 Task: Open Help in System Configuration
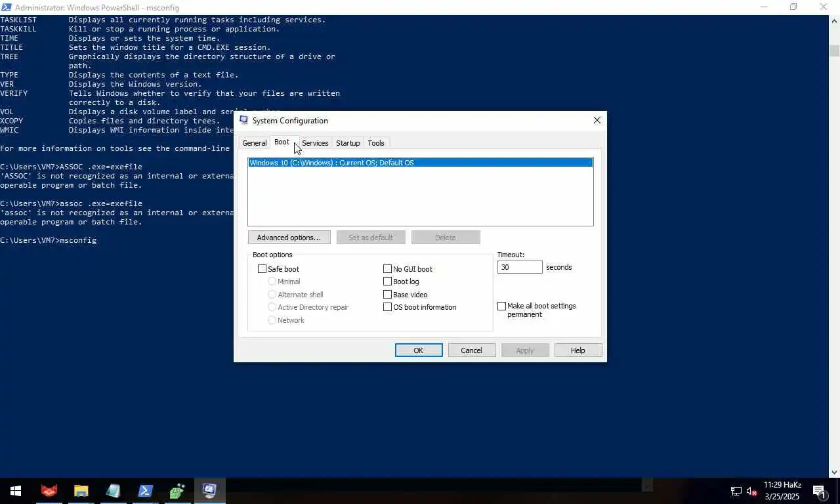tap(578, 350)
